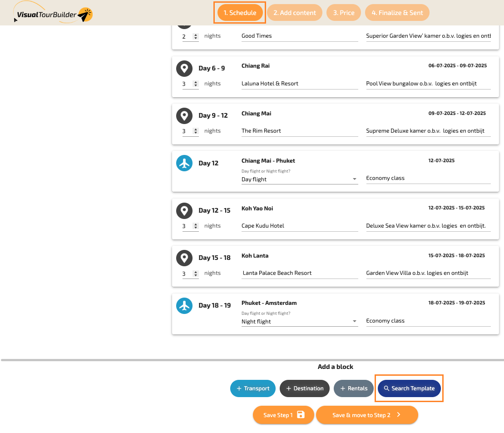The width and height of the screenshot is (504, 433).
Task: Edit Deluxe Sea View kamer room field
Action: [x=428, y=226]
